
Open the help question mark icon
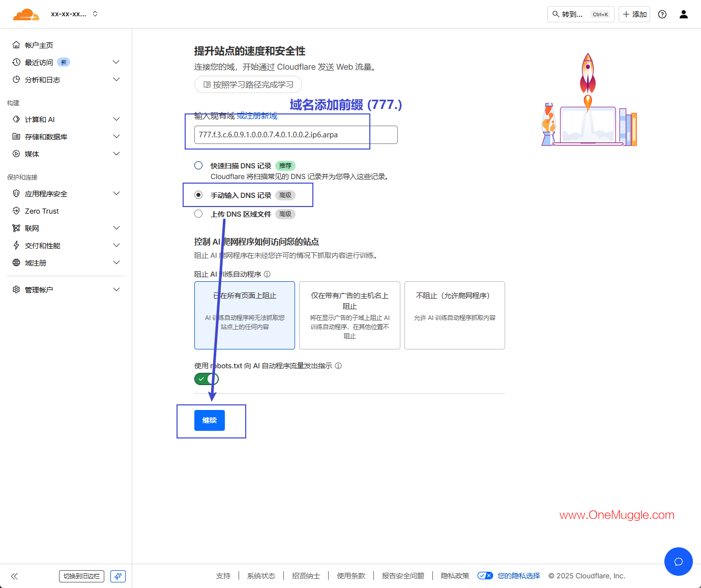point(662,14)
